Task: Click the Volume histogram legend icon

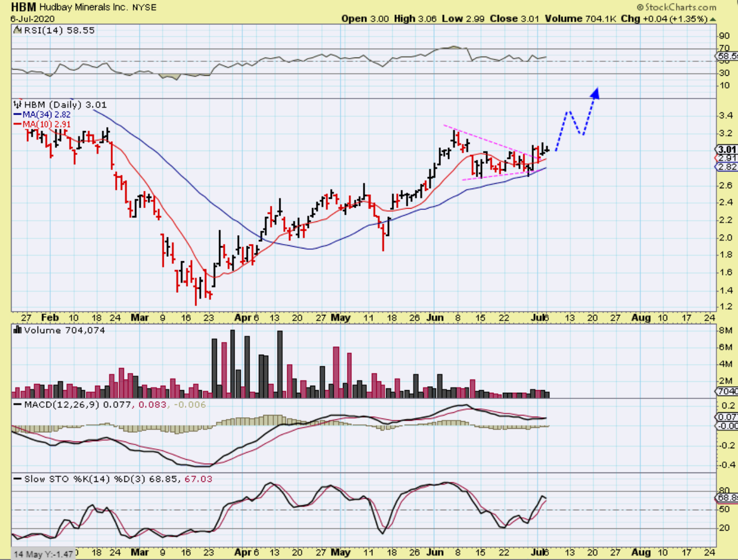Action: (18, 330)
